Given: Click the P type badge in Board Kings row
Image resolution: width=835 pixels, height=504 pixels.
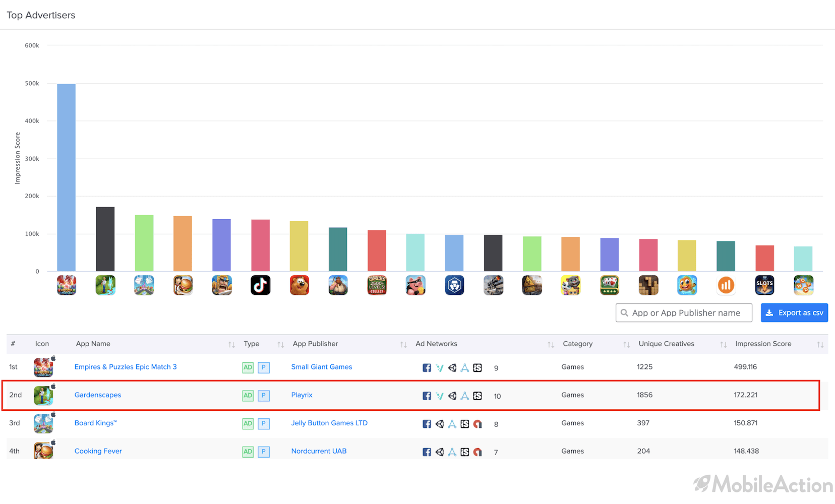Looking at the screenshot, I should (x=264, y=424).
